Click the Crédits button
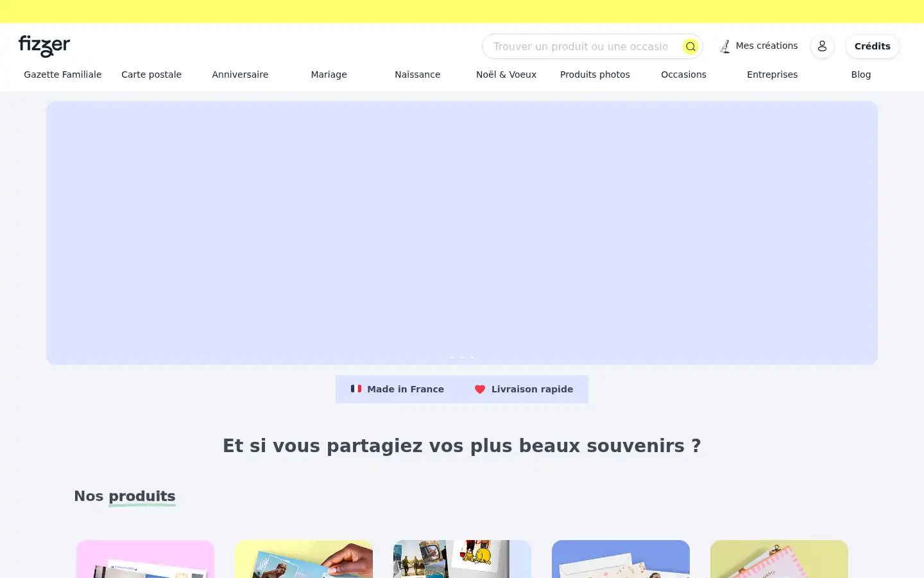The width and height of the screenshot is (924, 578). click(872, 46)
